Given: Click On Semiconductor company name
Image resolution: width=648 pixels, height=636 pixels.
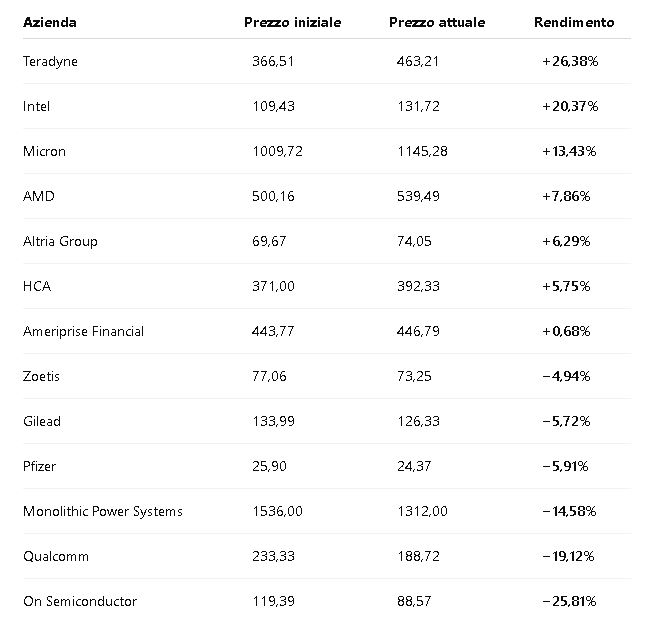Looking at the screenshot, I should click(x=80, y=602).
